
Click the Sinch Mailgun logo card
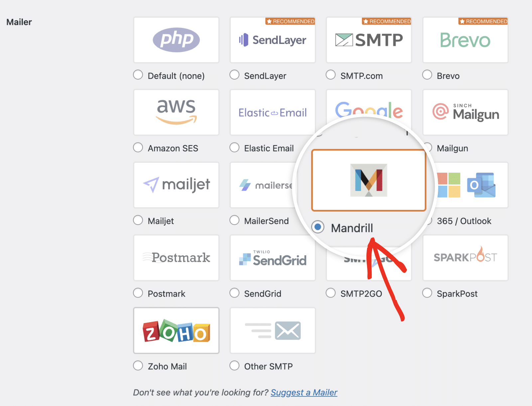pyautogui.click(x=465, y=112)
